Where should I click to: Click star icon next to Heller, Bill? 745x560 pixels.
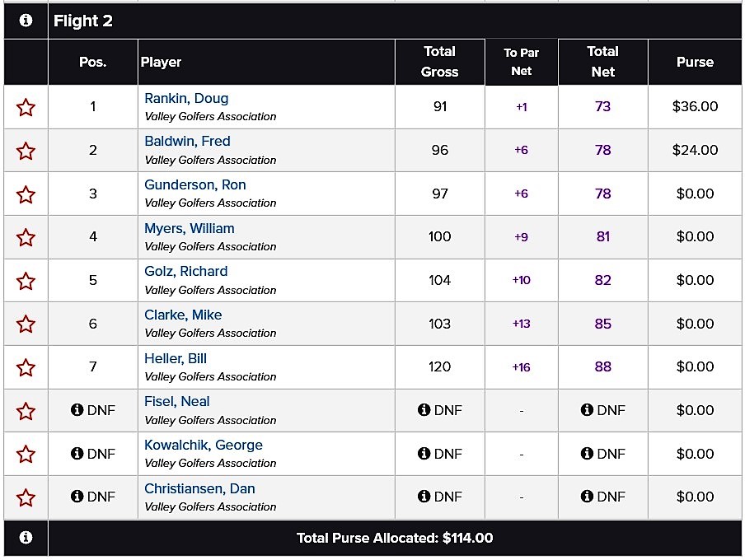click(x=26, y=367)
